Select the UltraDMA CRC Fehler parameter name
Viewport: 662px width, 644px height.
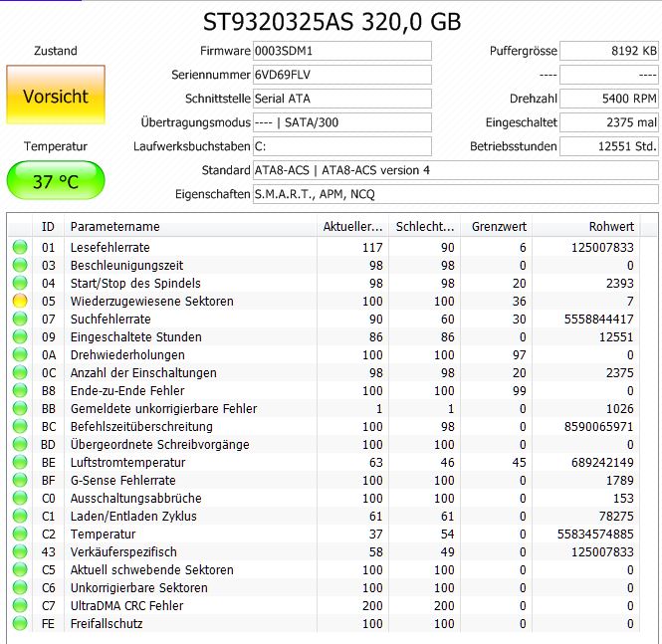[x=127, y=606]
